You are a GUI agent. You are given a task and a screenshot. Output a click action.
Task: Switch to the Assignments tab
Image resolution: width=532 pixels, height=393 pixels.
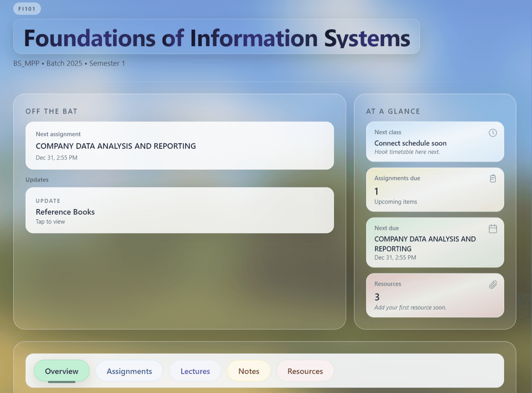tap(129, 371)
